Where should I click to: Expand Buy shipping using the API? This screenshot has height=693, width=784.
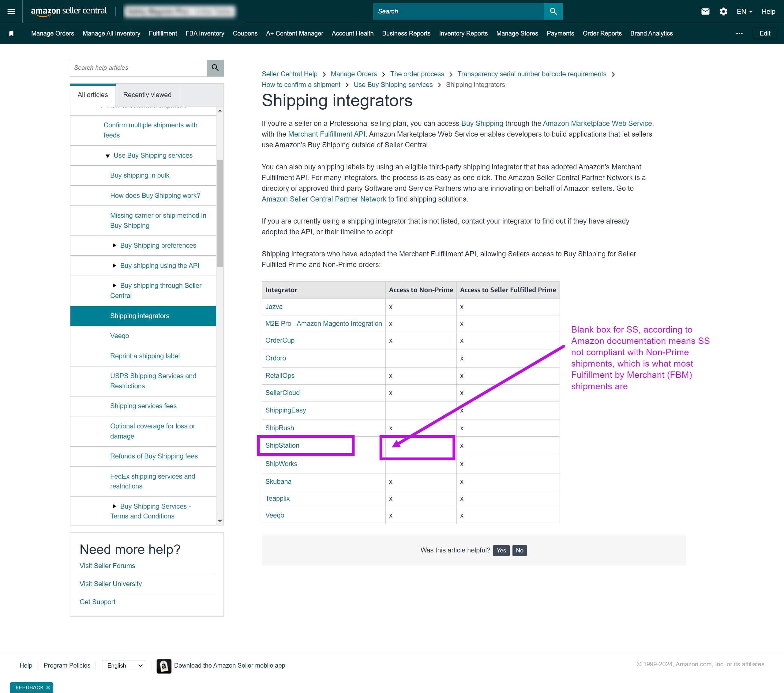coord(114,266)
